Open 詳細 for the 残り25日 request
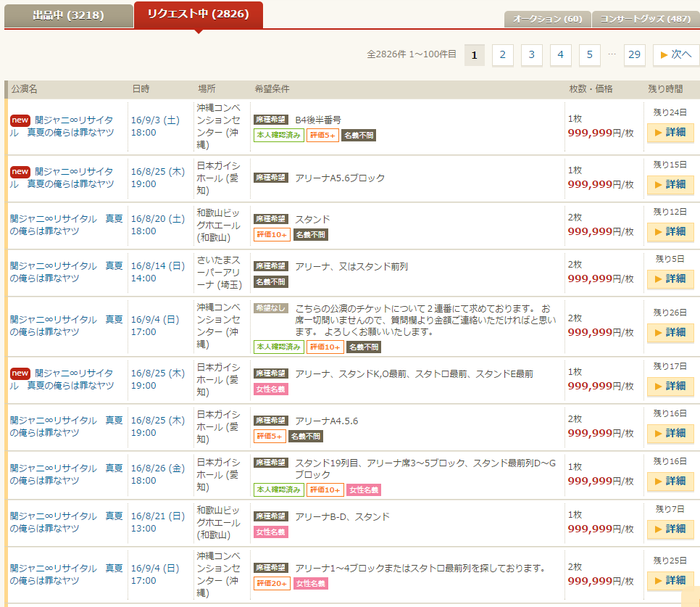 tap(670, 581)
